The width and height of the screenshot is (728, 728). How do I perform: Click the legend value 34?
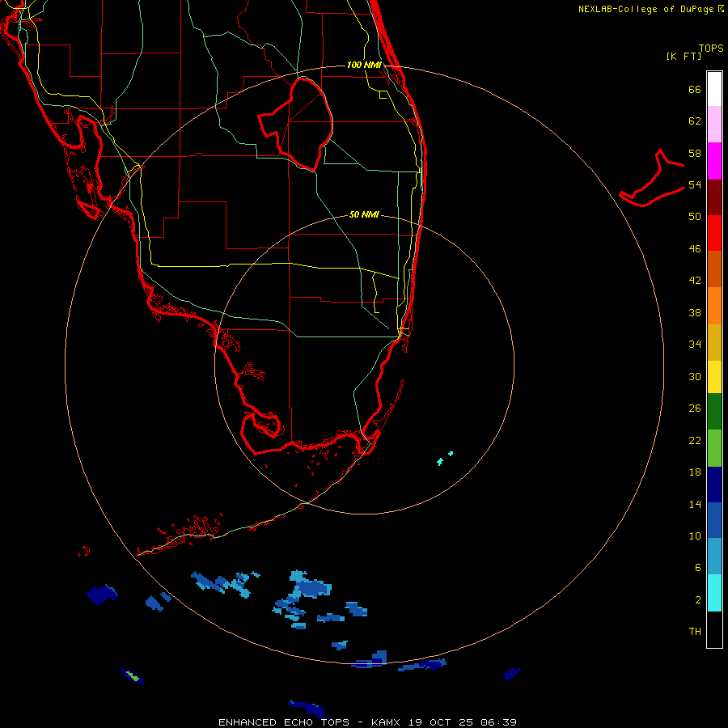pos(695,345)
